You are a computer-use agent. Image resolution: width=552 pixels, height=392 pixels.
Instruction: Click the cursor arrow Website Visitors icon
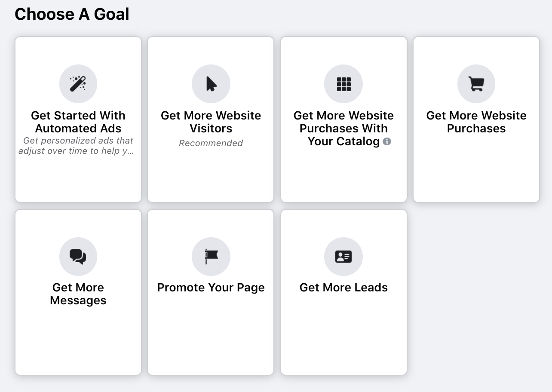tap(211, 84)
